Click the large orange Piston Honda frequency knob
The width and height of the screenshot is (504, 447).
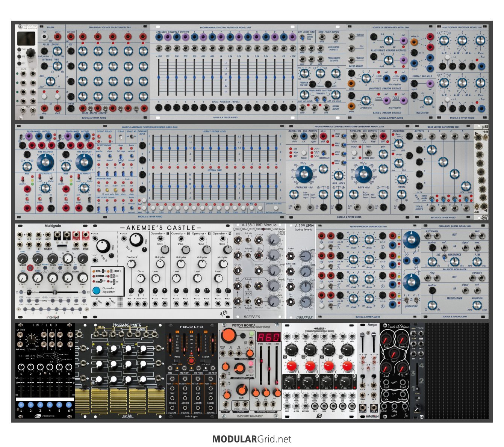pyautogui.click(x=229, y=335)
